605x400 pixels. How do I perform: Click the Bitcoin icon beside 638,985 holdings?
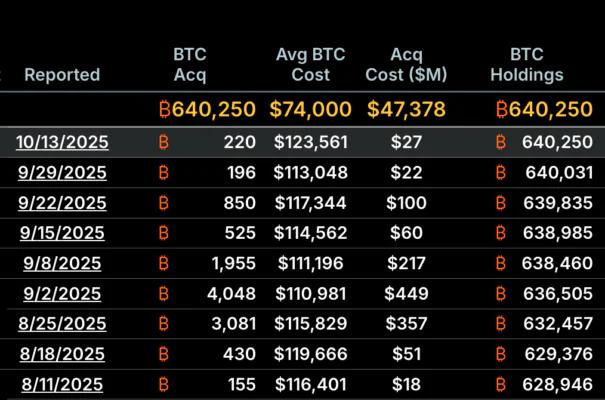click(501, 233)
